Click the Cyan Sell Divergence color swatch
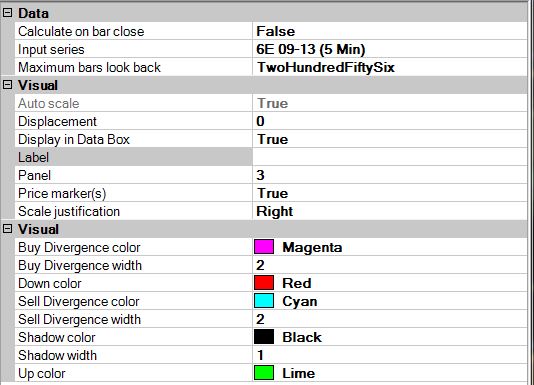The width and height of the screenshot is (534, 385). [x=264, y=301]
